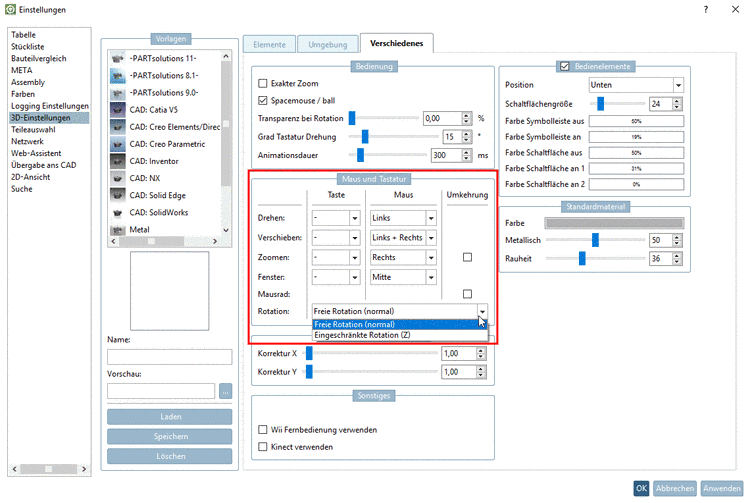This screenshot has height=503, width=750.
Task: Switch to the Umgebung tab
Action: (x=328, y=44)
